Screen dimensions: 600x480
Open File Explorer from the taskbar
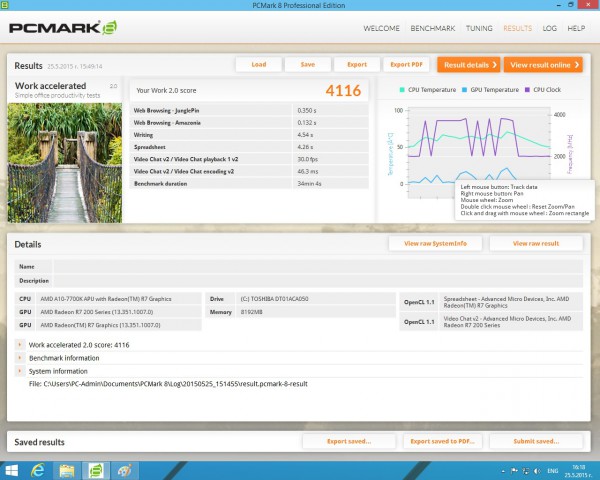point(67,471)
